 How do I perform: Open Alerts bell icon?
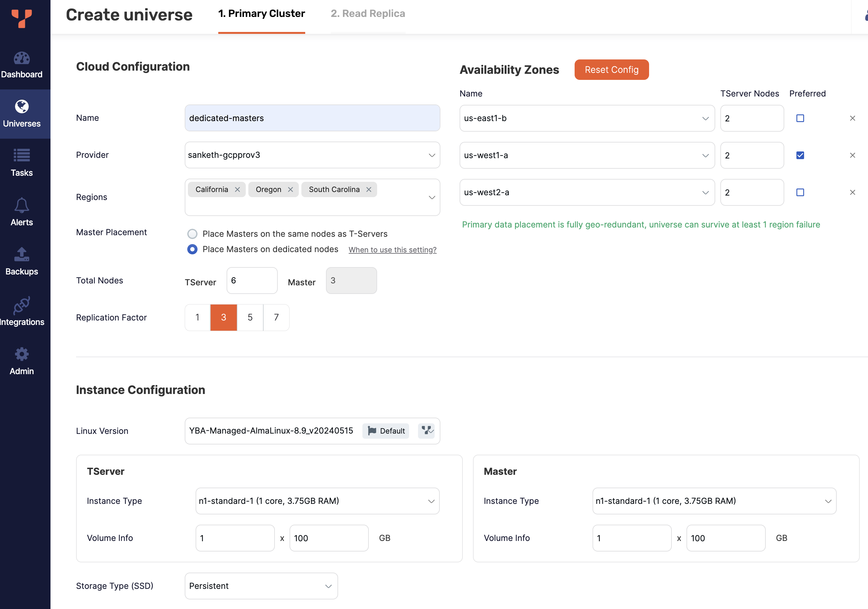pos(21,205)
